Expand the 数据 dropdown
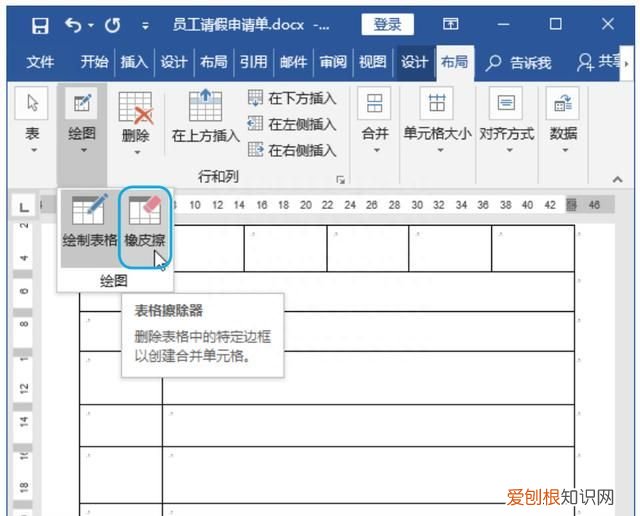Viewport: 640px width, 516px height. (563, 120)
